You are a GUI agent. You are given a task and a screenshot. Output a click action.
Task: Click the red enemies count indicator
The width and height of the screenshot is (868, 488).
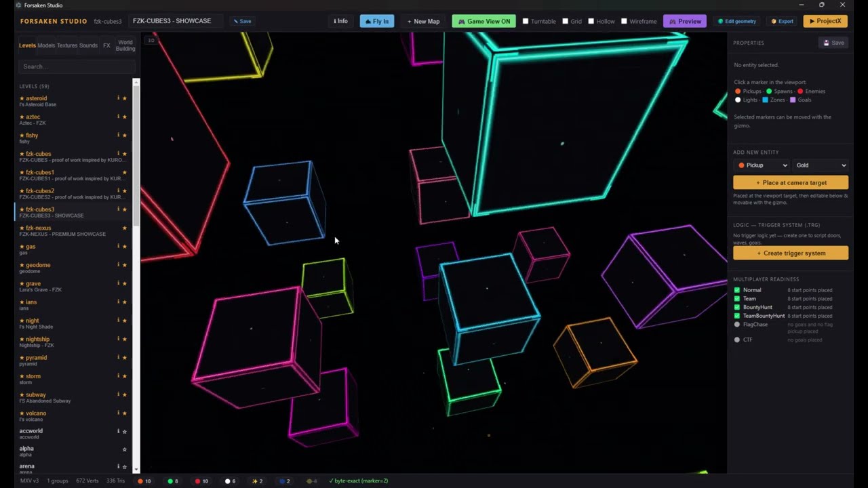[x=201, y=481]
